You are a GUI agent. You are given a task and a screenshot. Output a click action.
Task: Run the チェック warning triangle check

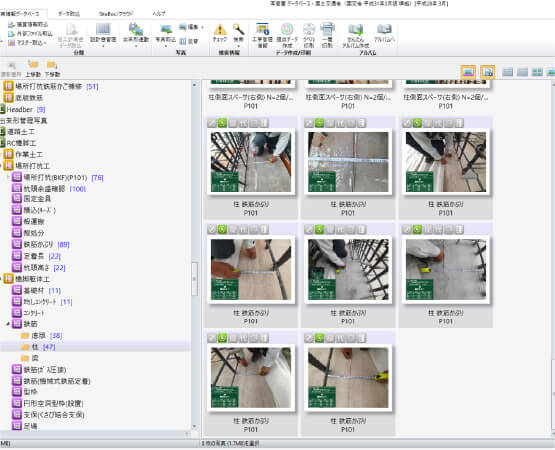pyautogui.click(x=220, y=33)
